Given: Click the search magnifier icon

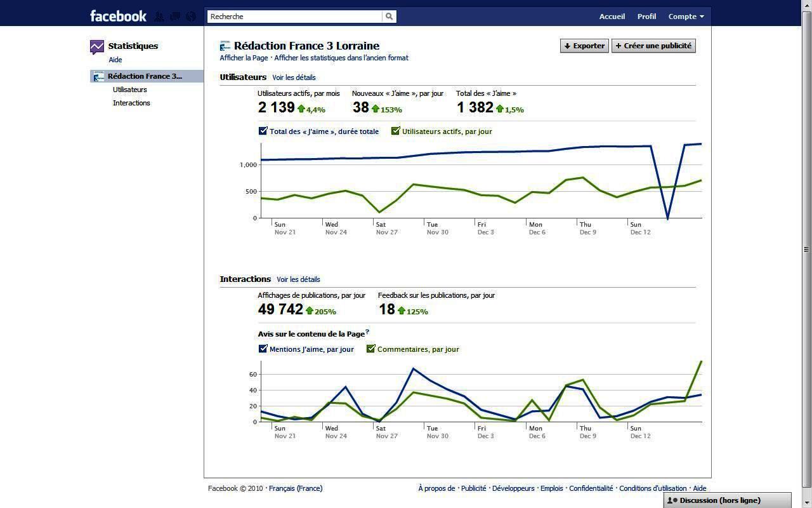Looking at the screenshot, I should 390,17.
